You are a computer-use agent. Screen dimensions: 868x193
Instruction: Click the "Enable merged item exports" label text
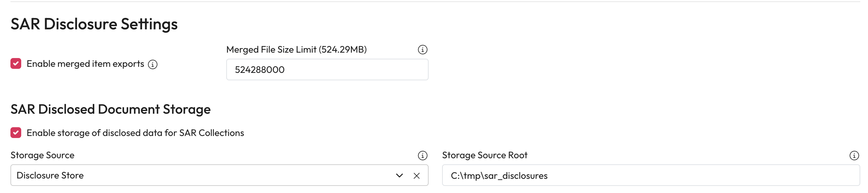point(85,64)
